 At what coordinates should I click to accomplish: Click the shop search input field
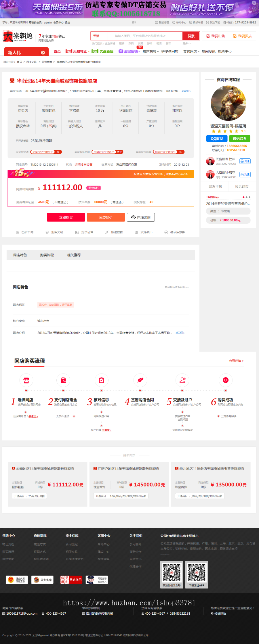(x=145, y=36)
